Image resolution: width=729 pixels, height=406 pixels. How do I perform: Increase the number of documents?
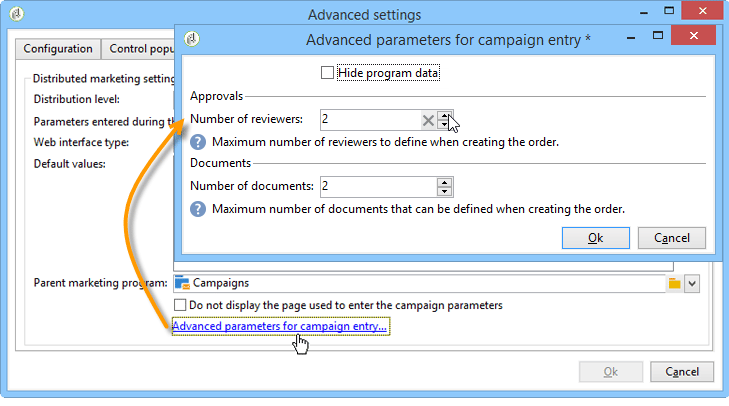(x=444, y=182)
